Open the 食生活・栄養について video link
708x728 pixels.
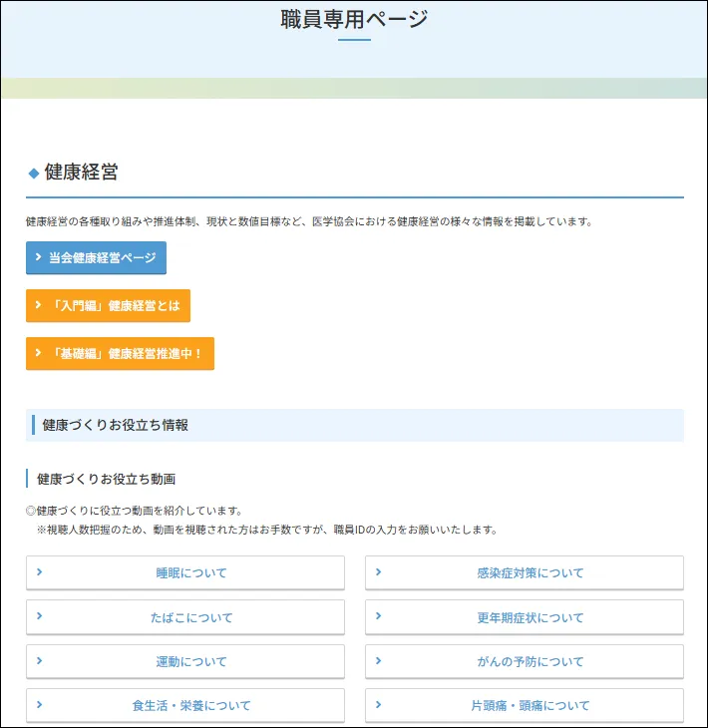[x=185, y=706]
